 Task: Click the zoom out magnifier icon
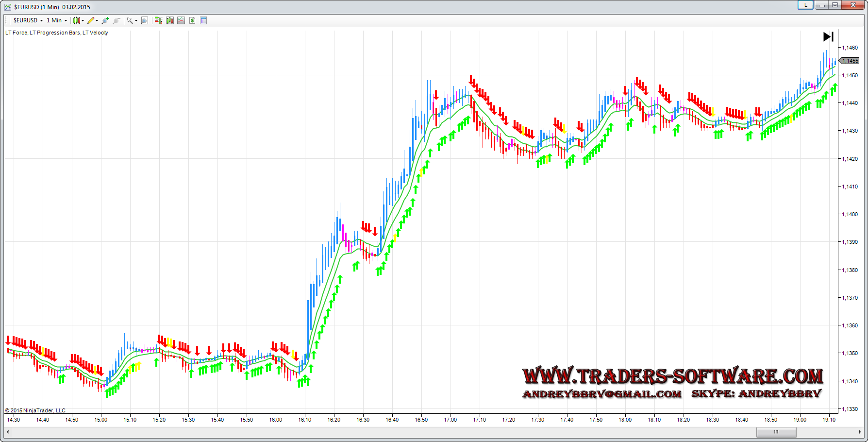117,20
